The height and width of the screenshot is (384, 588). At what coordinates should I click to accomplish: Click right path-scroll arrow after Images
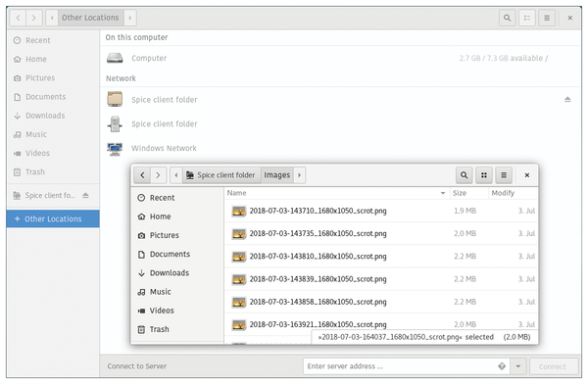[299, 175]
